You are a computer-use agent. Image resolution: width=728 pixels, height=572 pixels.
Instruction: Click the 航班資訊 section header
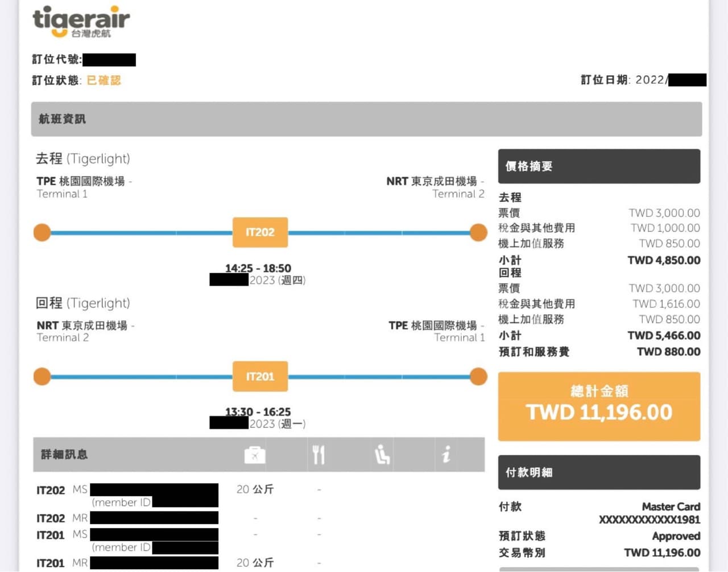tap(366, 119)
